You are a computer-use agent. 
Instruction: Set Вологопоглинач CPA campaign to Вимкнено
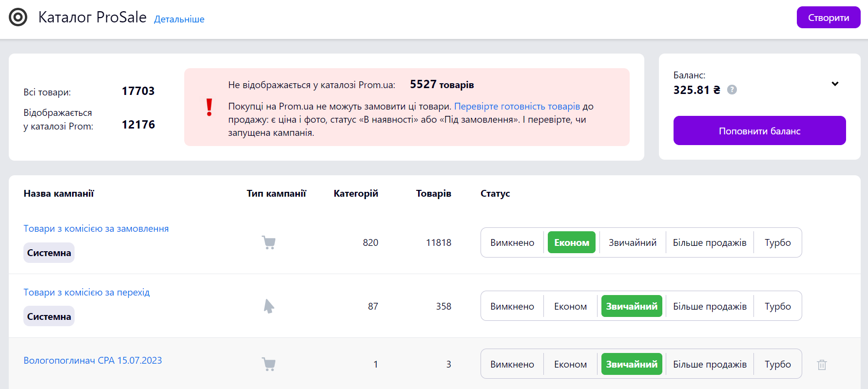[x=512, y=364]
